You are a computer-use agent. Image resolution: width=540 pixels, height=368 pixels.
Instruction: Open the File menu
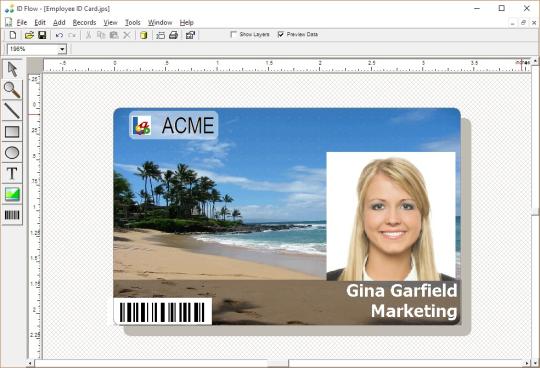tap(22, 22)
